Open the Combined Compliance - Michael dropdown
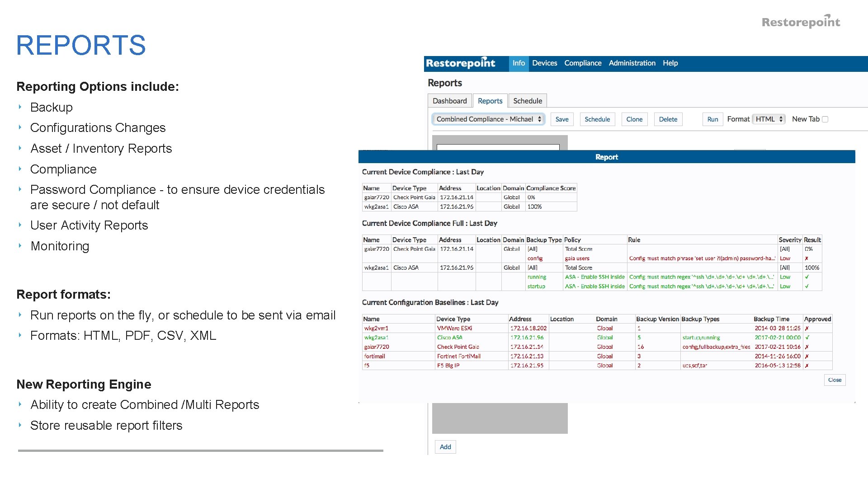 [488, 119]
